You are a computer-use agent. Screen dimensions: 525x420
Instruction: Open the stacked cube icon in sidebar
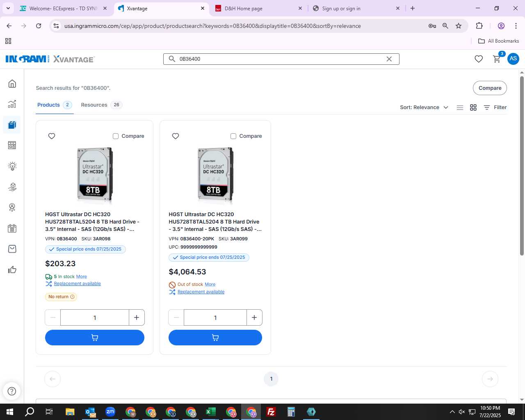pos(12,187)
